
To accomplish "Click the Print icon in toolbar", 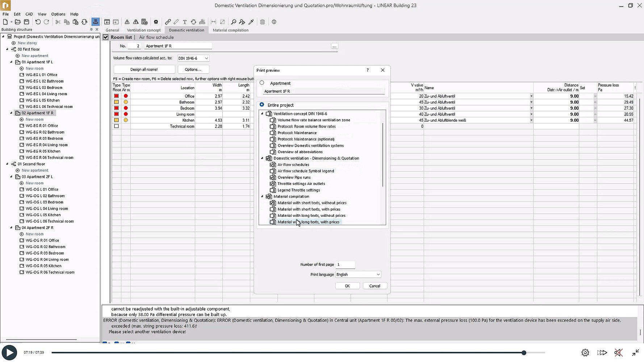I will click(95, 22).
